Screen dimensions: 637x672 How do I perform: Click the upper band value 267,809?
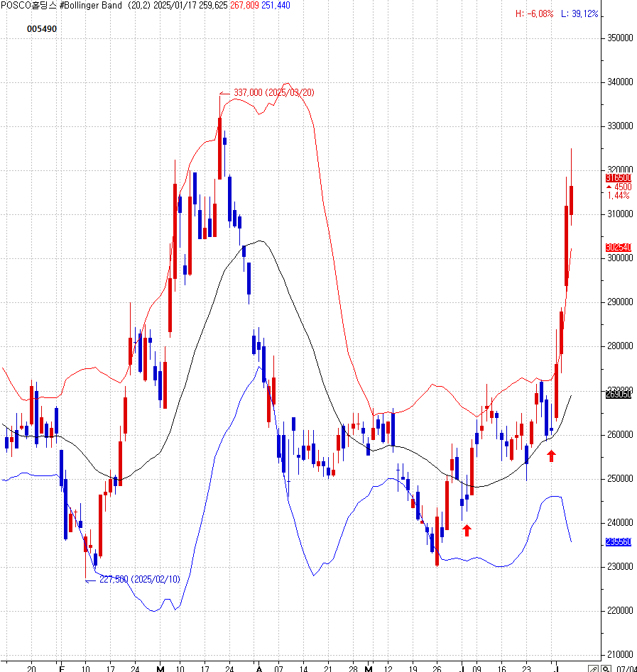[244, 5]
